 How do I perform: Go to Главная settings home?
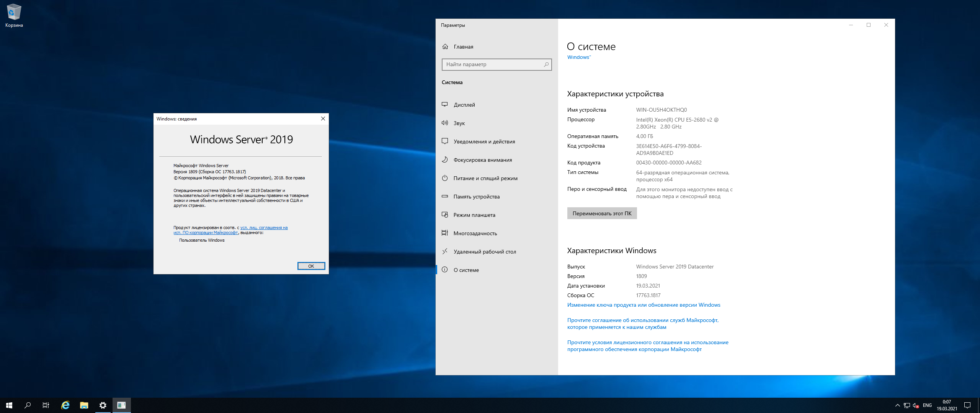(497, 47)
